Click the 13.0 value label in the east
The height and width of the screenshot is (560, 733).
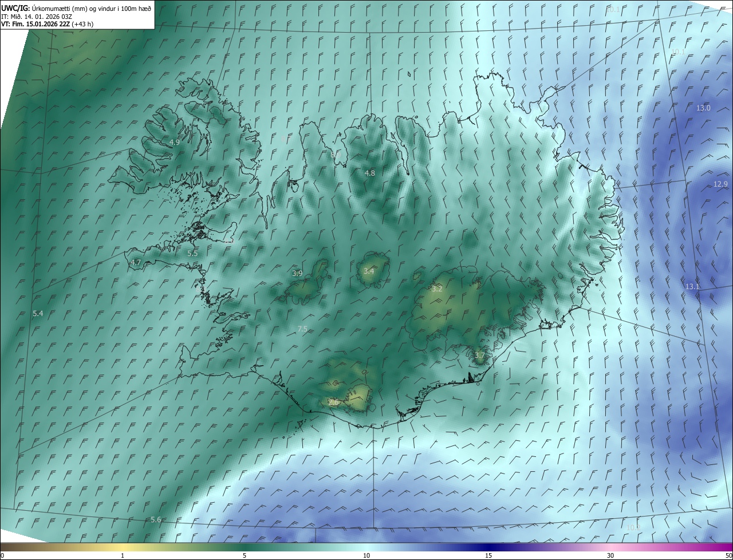tap(703, 108)
